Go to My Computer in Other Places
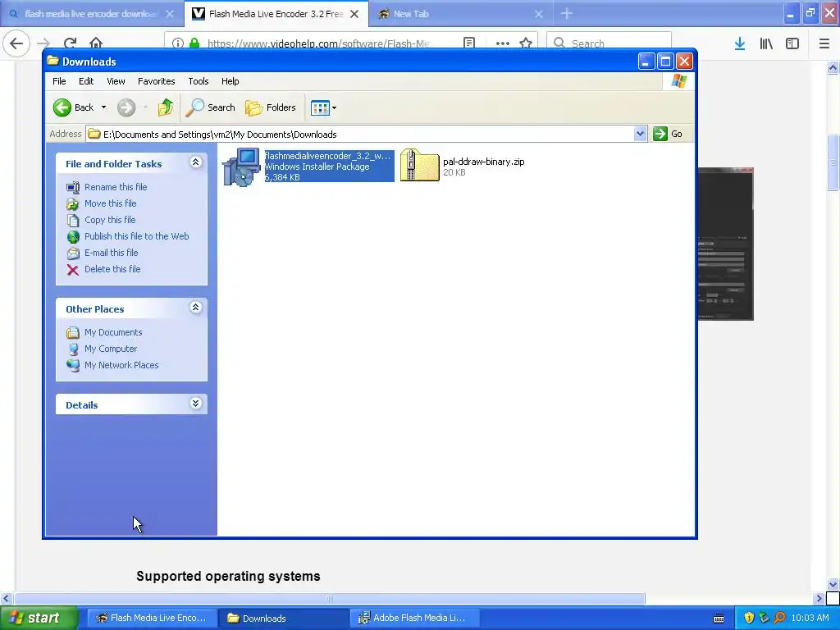 click(x=111, y=349)
